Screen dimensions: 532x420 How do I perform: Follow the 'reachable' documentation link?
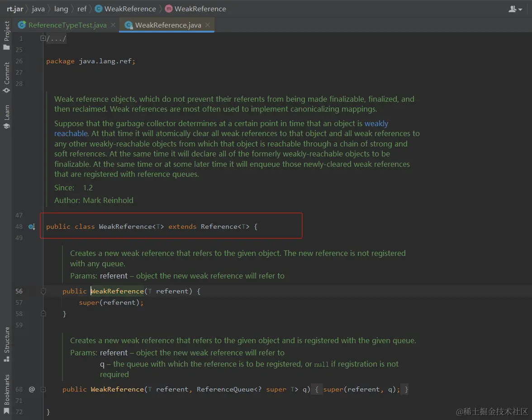click(x=71, y=133)
